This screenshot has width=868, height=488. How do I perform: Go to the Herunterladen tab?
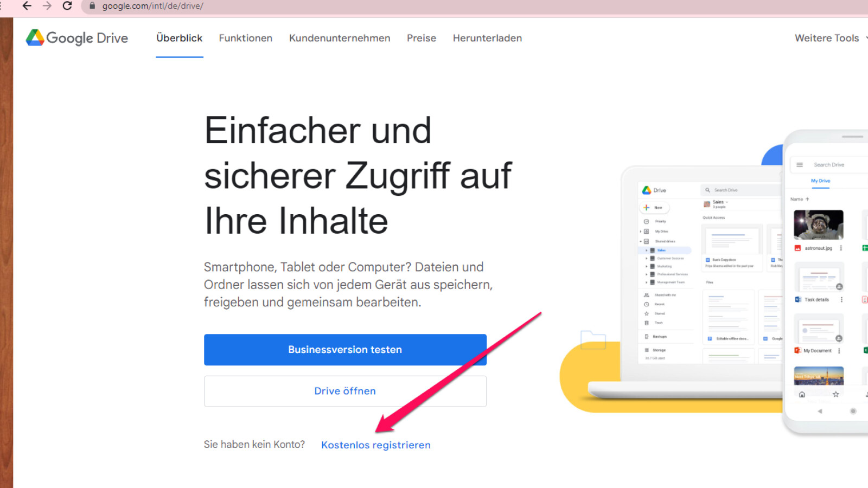(487, 38)
